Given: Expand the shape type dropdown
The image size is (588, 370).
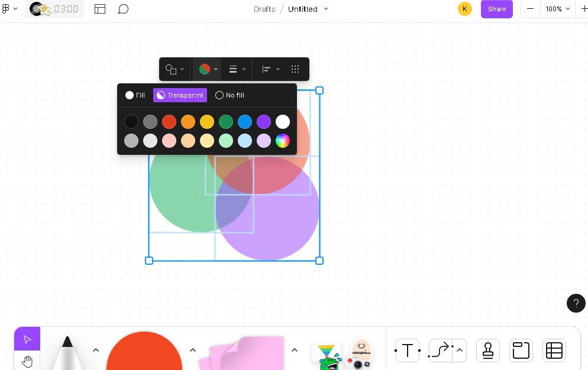Looking at the screenshot, I should tap(175, 69).
